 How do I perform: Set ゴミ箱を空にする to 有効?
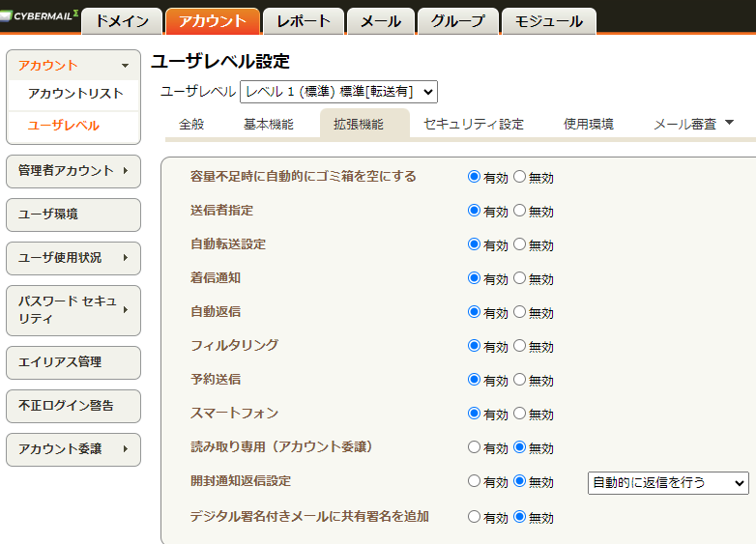point(474,177)
